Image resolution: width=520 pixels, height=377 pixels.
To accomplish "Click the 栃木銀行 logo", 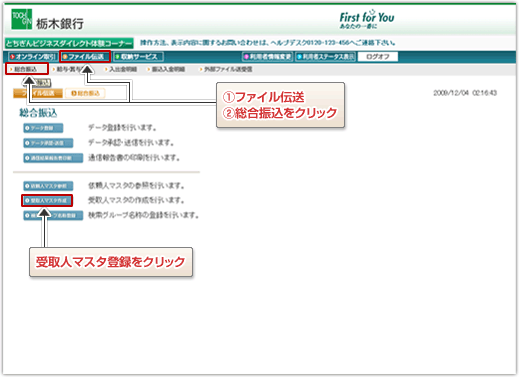I will (x=48, y=20).
